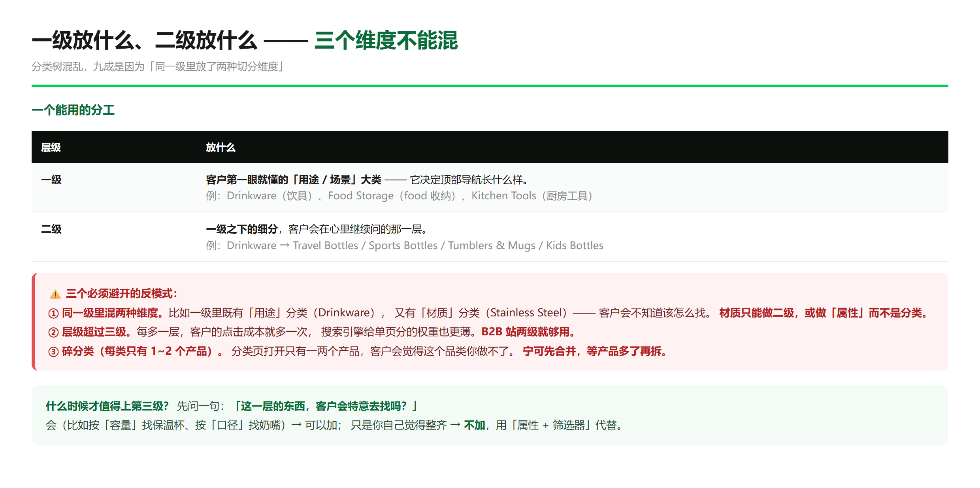Screen dimensions: 980x488
Task: Click the red text '同一级里混两种维度。'
Action: [113, 313]
